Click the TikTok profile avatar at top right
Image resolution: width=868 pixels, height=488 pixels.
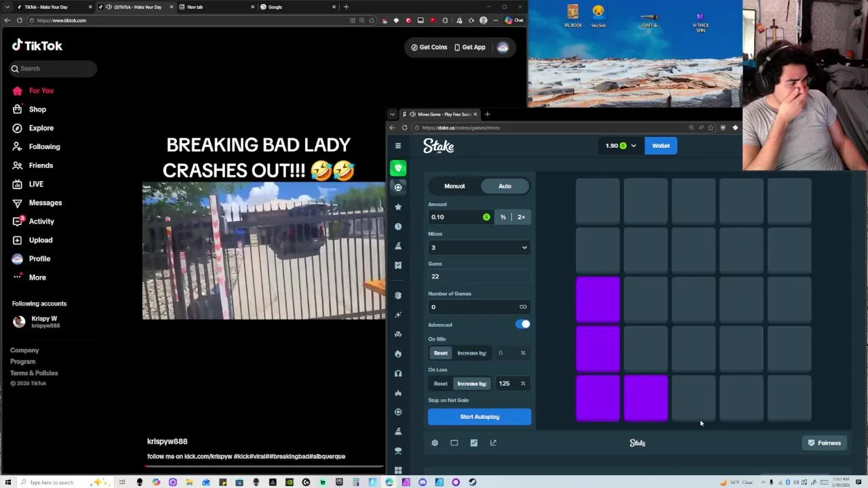click(502, 47)
